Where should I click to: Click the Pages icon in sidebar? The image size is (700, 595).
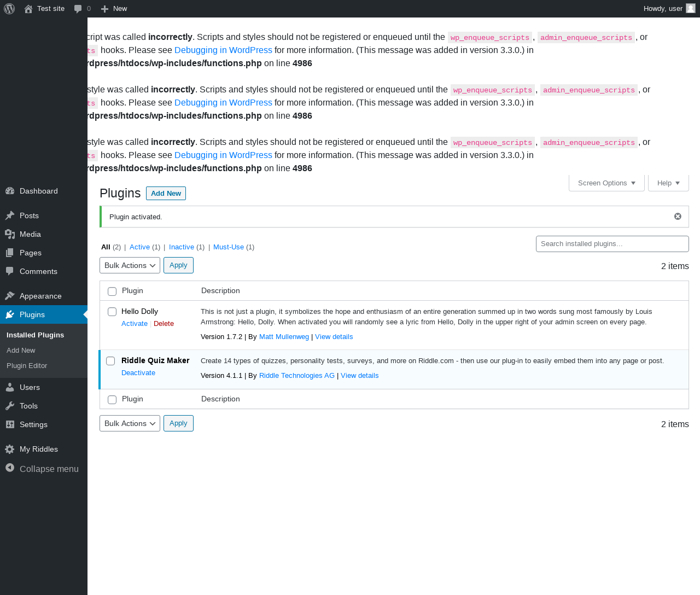point(10,253)
